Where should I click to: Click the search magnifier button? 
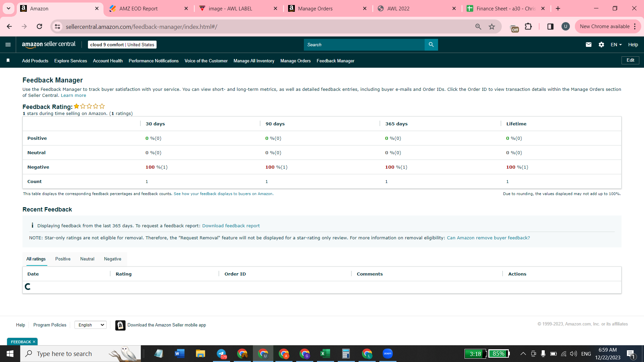point(431,45)
